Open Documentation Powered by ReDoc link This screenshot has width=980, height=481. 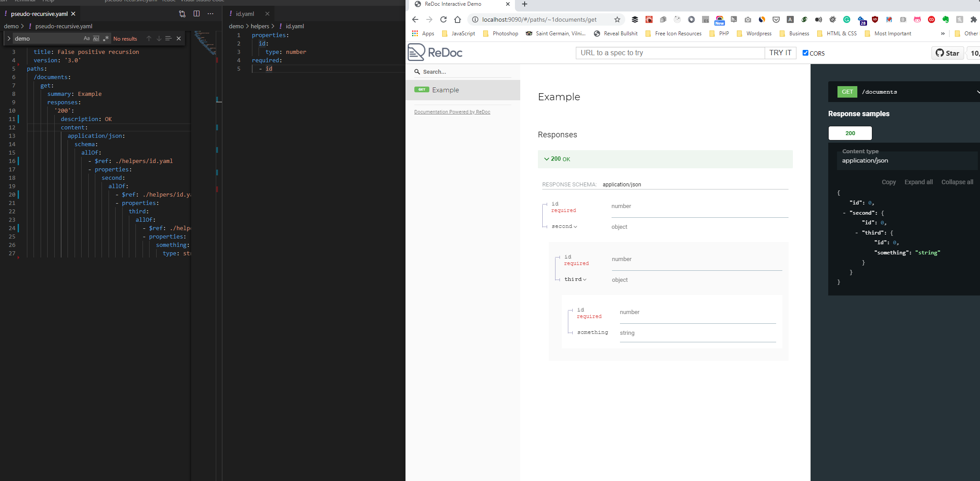click(x=452, y=112)
